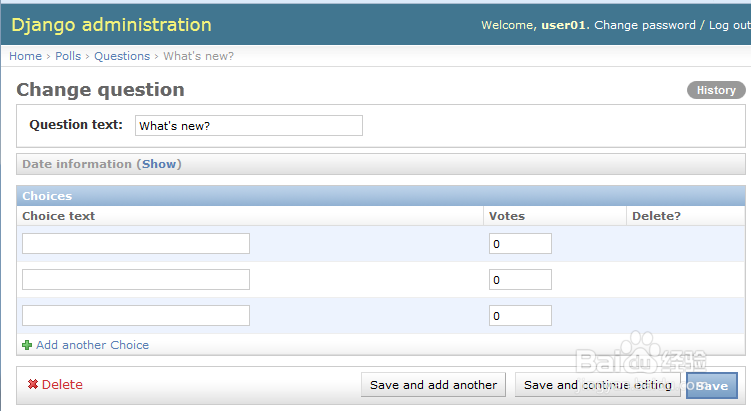Focus the Question text field

(248, 126)
